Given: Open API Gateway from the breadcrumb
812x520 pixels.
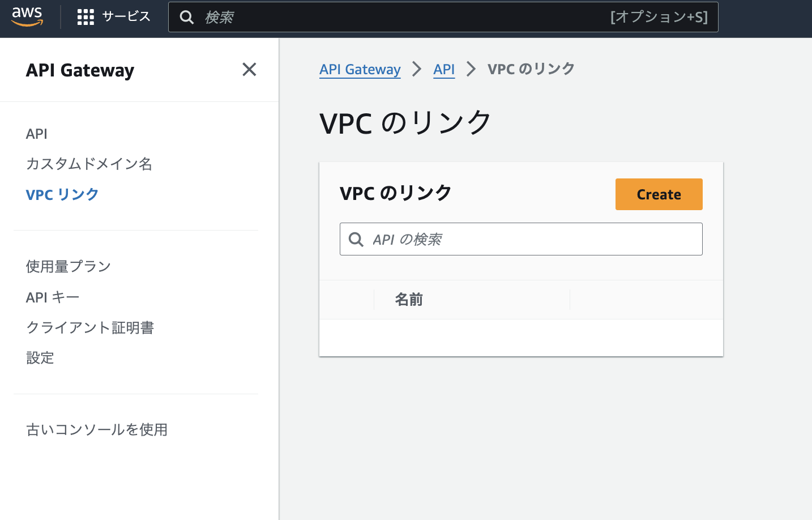Looking at the screenshot, I should [360, 69].
